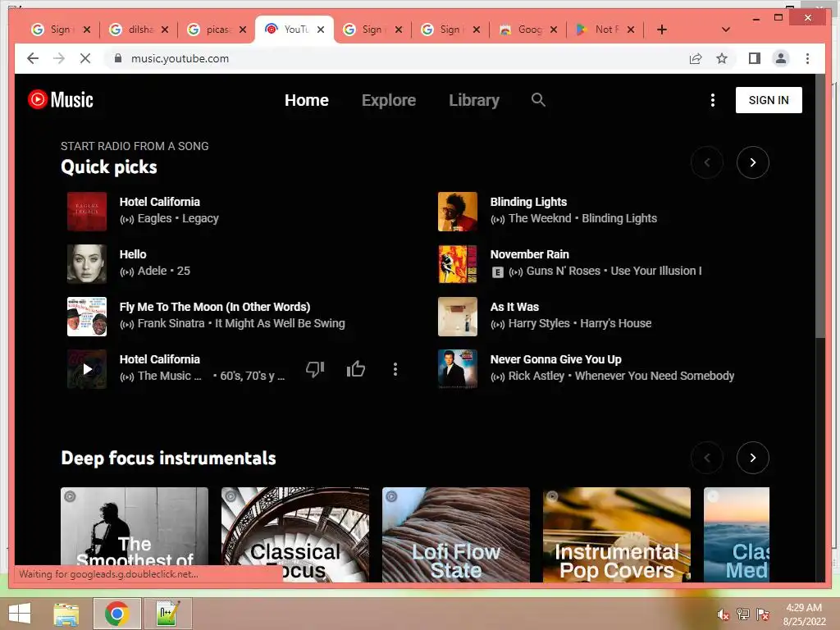Open the notepad app on the taskbar
The width and height of the screenshot is (840, 630).
pyautogui.click(x=167, y=614)
